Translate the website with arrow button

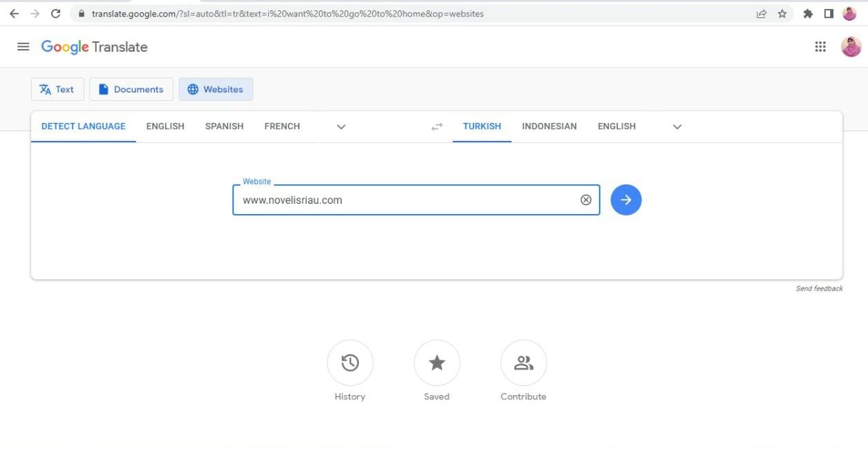point(626,200)
